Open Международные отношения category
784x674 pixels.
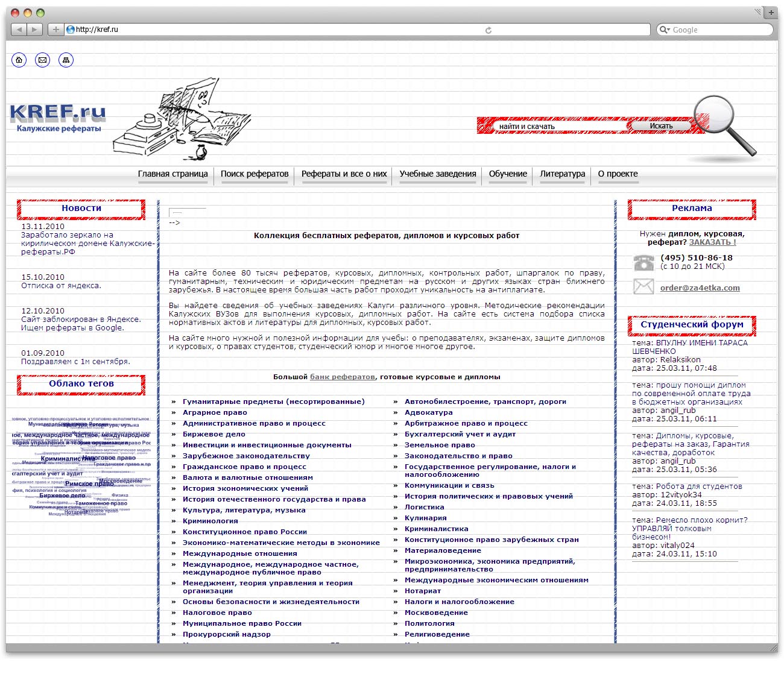click(240, 553)
